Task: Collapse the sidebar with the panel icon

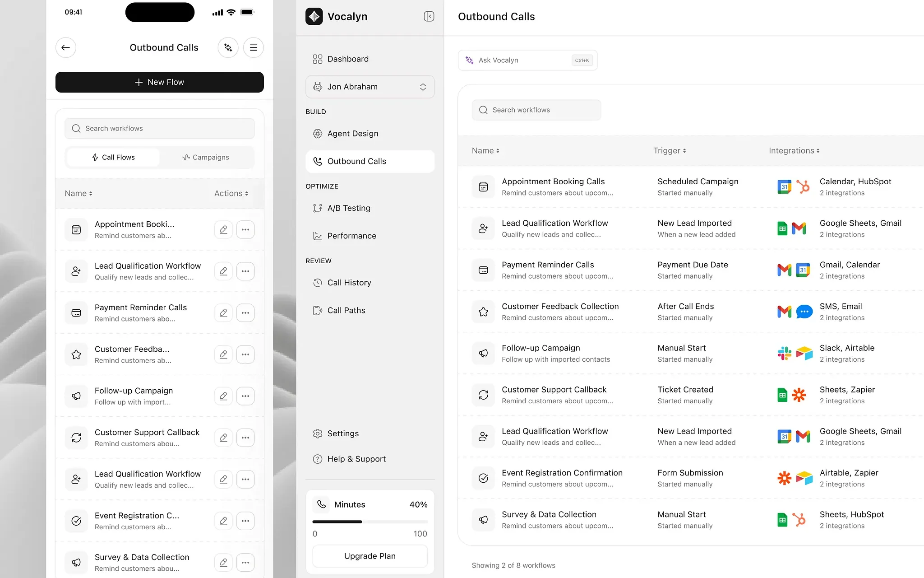Action: [429, 17]
